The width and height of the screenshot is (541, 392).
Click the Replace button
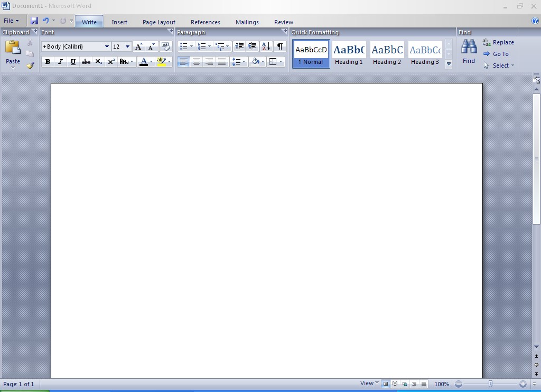point(499,42)
